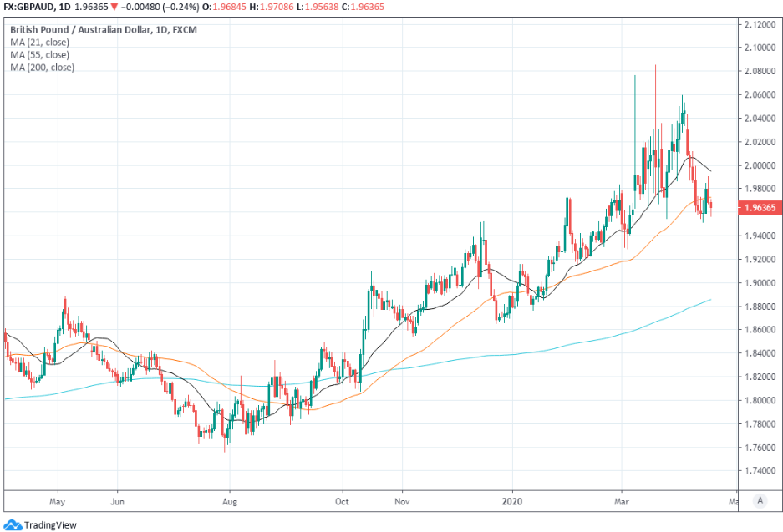Select the MA (200, close) indicator legend
The image size is (783, 532).
[x=42, y=67]
